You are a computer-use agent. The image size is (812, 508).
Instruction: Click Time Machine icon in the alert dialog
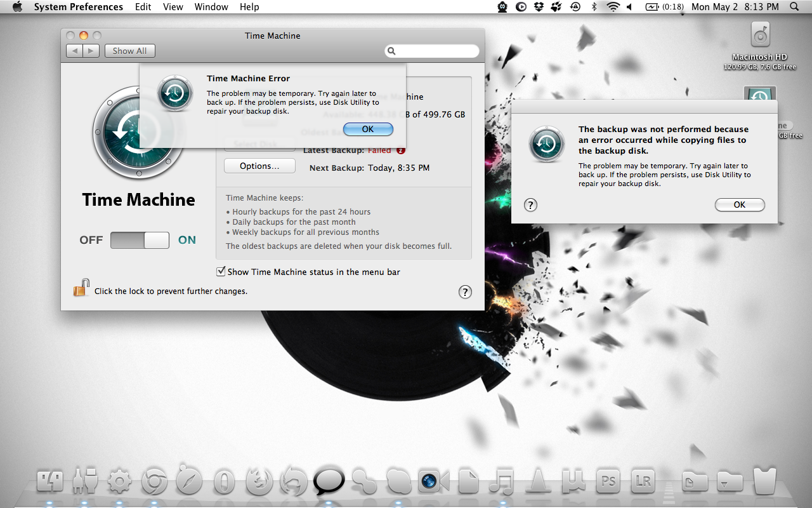click(x=547, y=144)
